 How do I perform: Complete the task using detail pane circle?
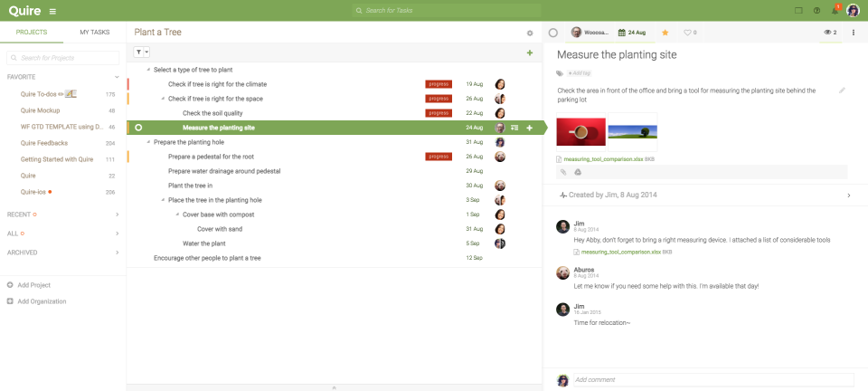tap(553, 33)
